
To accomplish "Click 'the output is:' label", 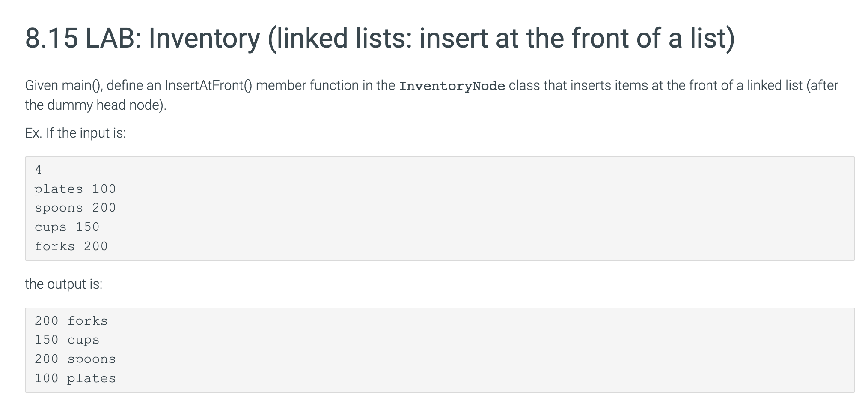I will click(x=63, y=284).
